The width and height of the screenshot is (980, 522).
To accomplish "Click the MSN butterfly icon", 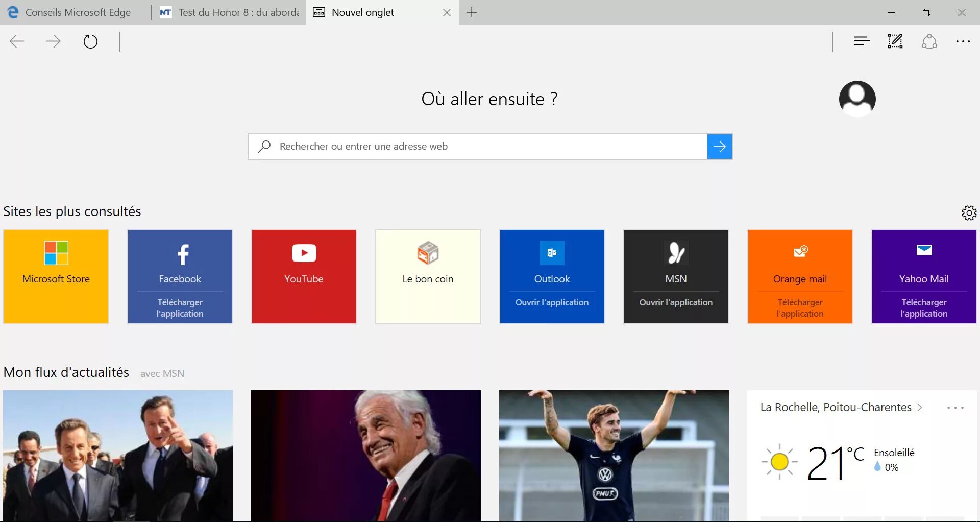I will click(x=676, y=253).
